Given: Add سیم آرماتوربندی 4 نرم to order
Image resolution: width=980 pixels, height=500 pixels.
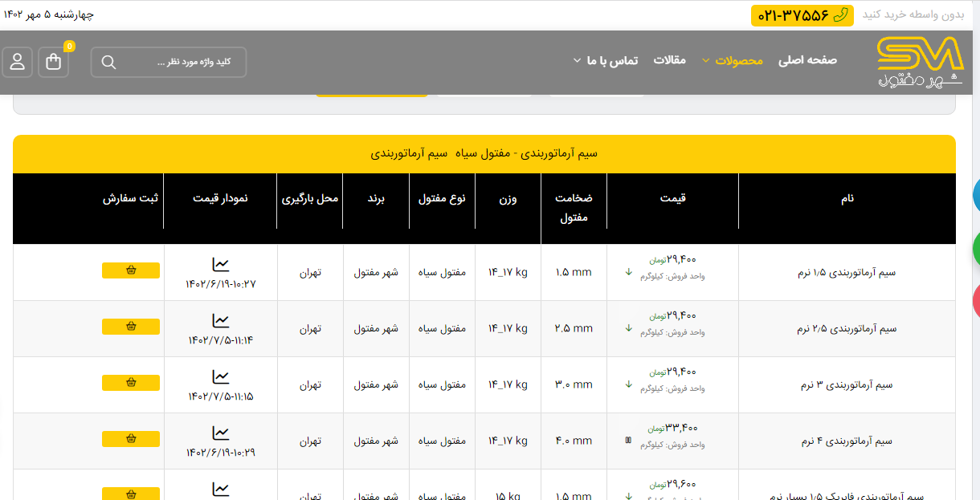Looking at the screenshot, I should click(131, 439).
